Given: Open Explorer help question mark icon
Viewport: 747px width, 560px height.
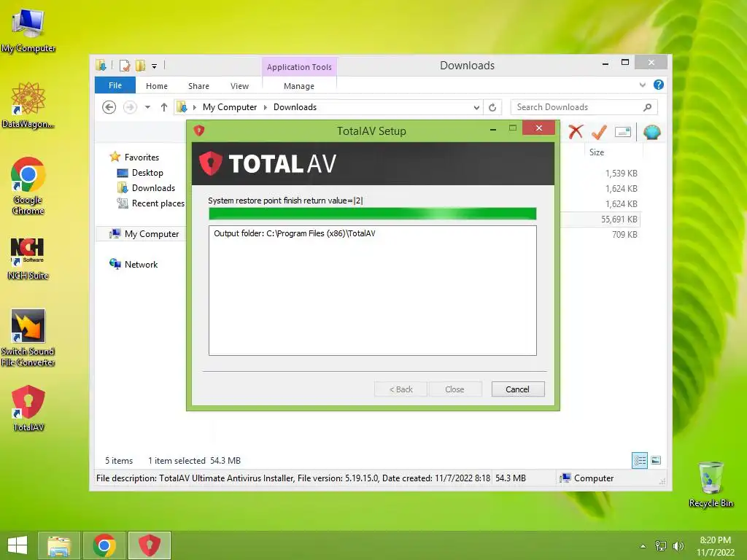Looking at the screenshot, I should pyautogui.click(x=659, y=85).
